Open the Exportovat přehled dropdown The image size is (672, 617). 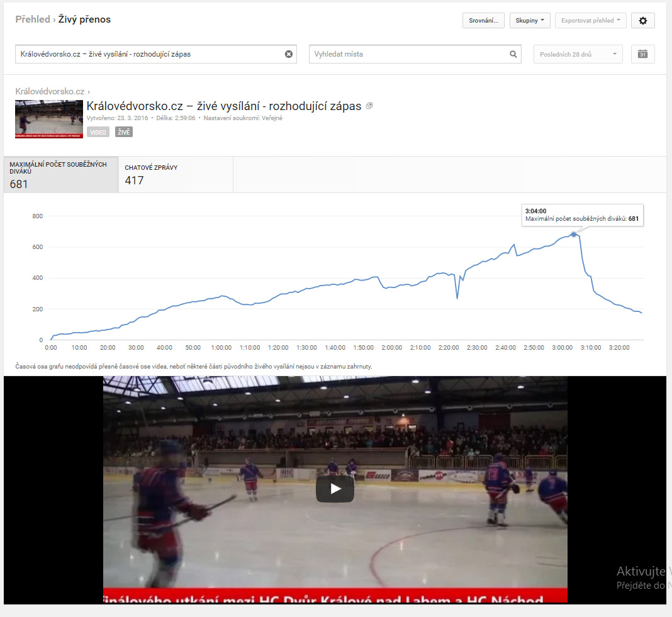590,21
